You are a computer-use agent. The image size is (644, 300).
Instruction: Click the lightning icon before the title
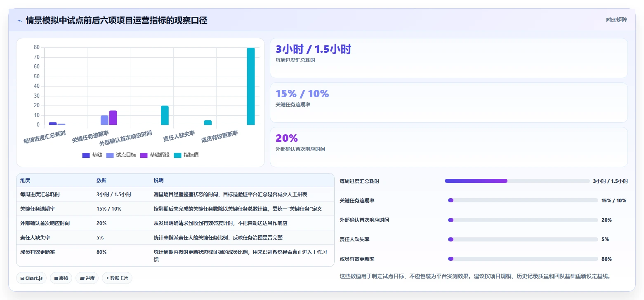coord(20,21)
